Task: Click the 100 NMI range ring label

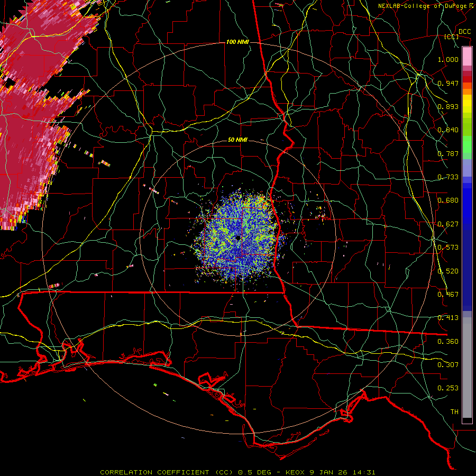Action: [237, 42]
